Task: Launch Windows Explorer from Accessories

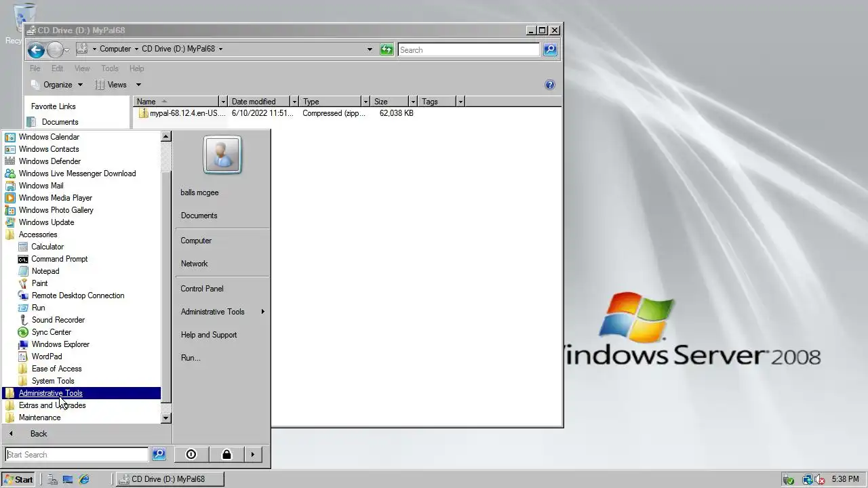Action: [60, 344]
